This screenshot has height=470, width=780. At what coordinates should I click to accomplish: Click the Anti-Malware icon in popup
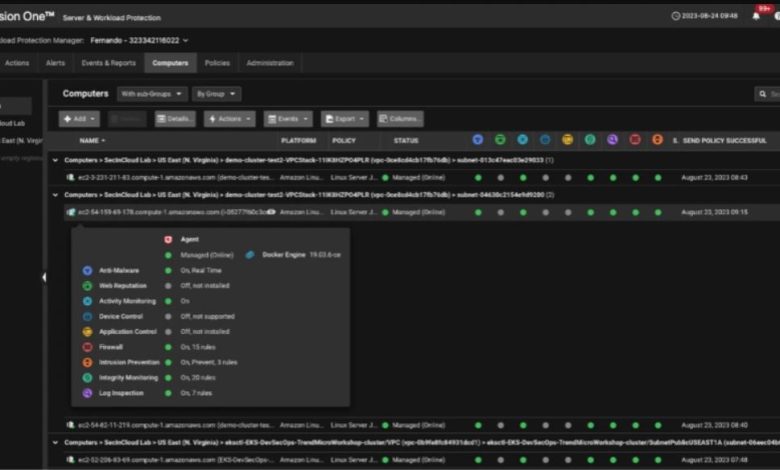[88, 271]
